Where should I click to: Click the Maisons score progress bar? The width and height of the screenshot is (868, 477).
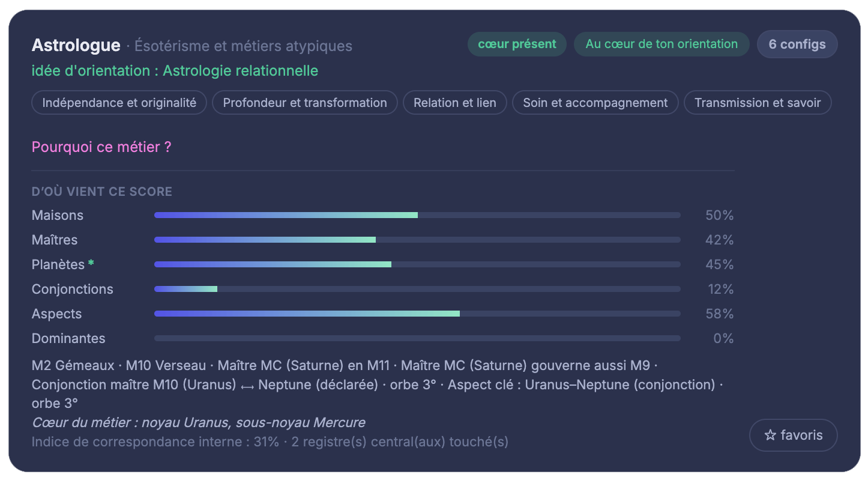(x=417, y=215)
